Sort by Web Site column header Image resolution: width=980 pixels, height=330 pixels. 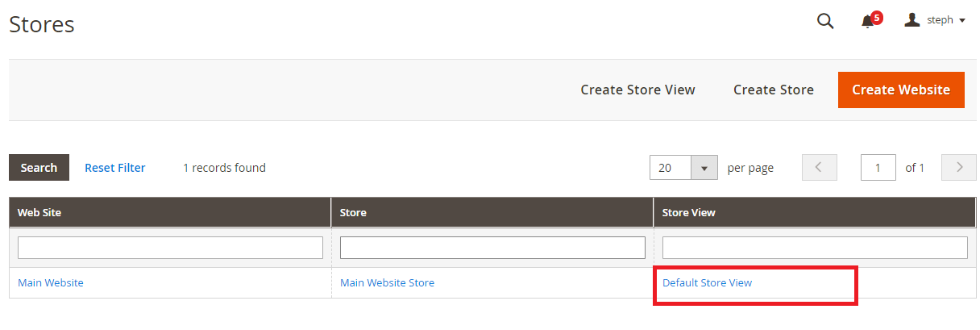tap(170, 212)
